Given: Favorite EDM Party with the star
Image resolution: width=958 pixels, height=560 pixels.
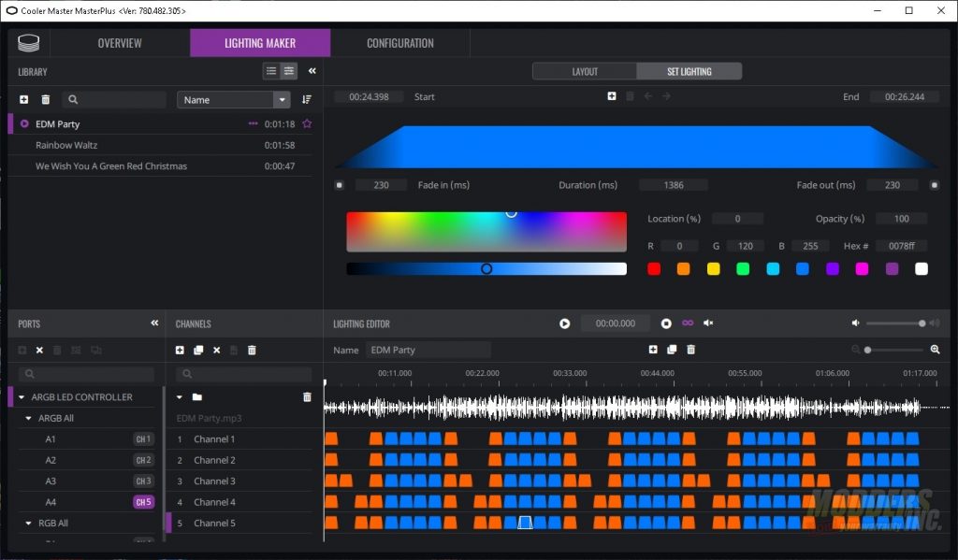Looking at the screenshot, I should click(x=307, y=123).
